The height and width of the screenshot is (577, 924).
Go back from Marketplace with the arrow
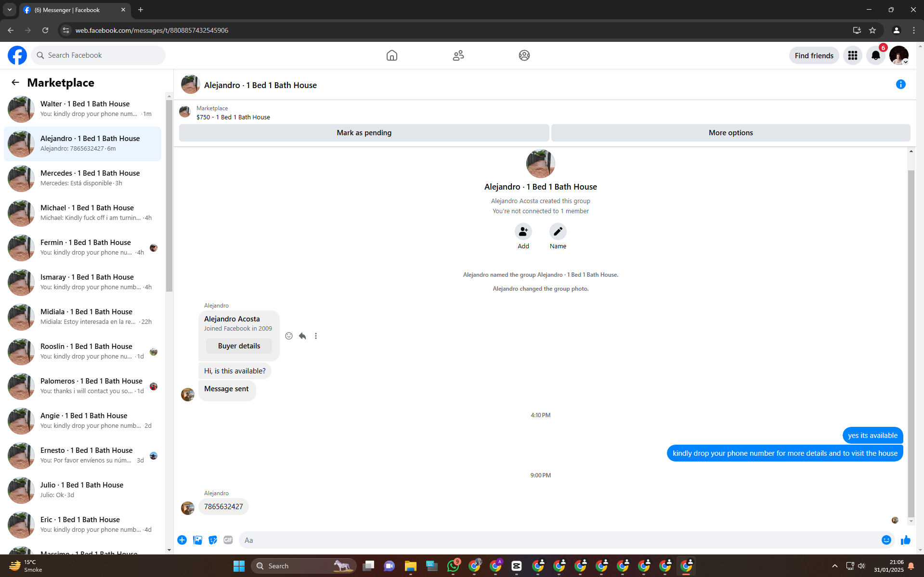[x=15, y=83]
